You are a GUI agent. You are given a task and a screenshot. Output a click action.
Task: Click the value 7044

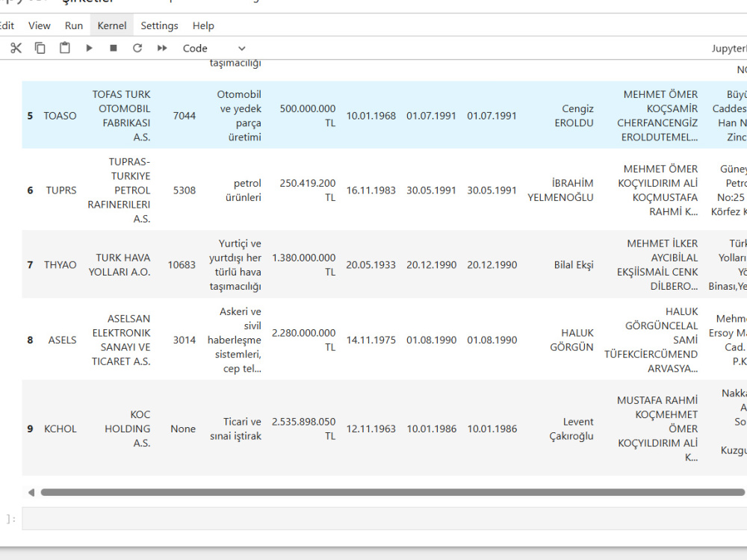[184, 116]
